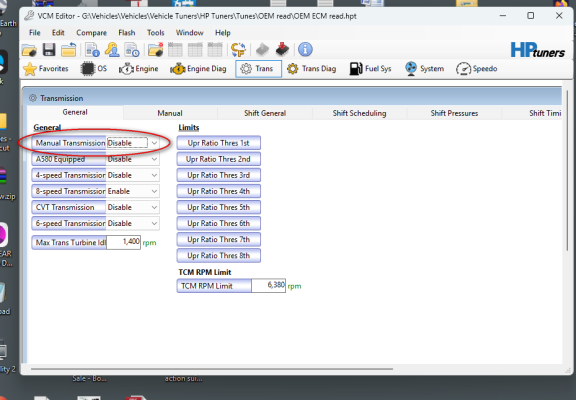Switch to the Shift Pressures tab

(x=454, y=113)
